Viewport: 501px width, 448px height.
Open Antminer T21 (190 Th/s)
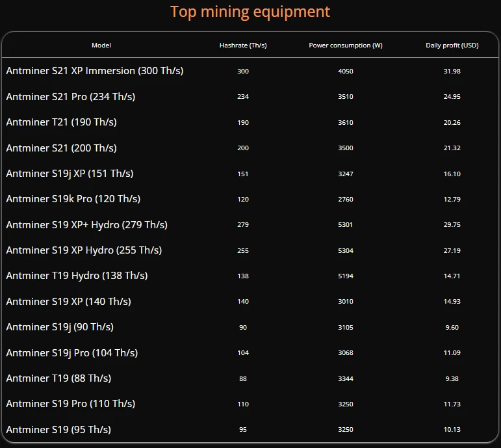coord(61,122)
